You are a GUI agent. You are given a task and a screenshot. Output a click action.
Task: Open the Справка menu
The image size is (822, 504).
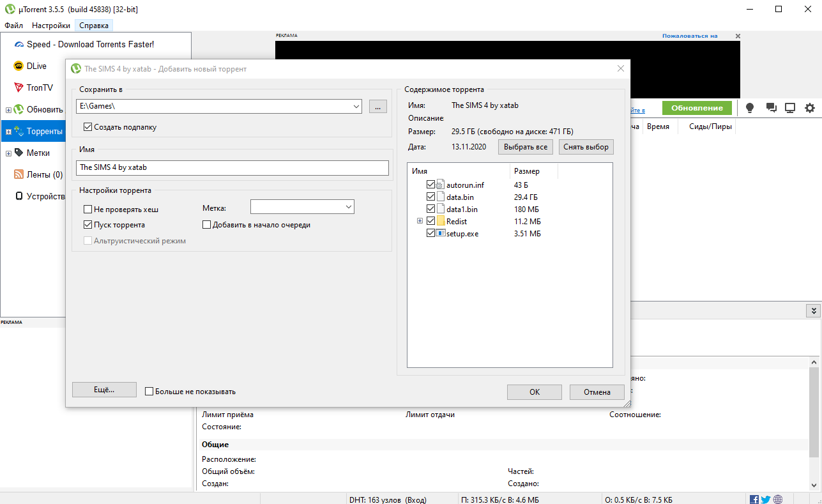click(93, 26)
